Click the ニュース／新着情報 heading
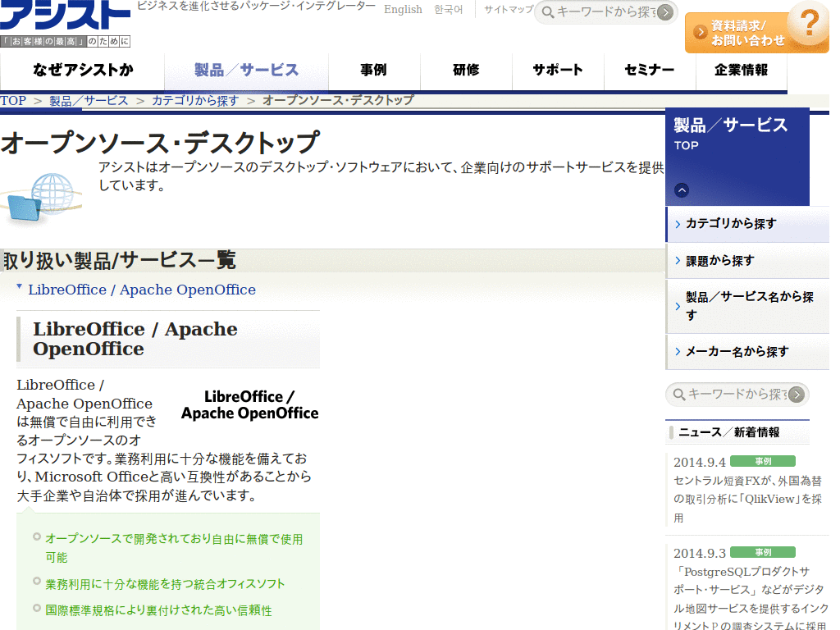Viewport: 840px width, 630px height. [x=729, y=432]
